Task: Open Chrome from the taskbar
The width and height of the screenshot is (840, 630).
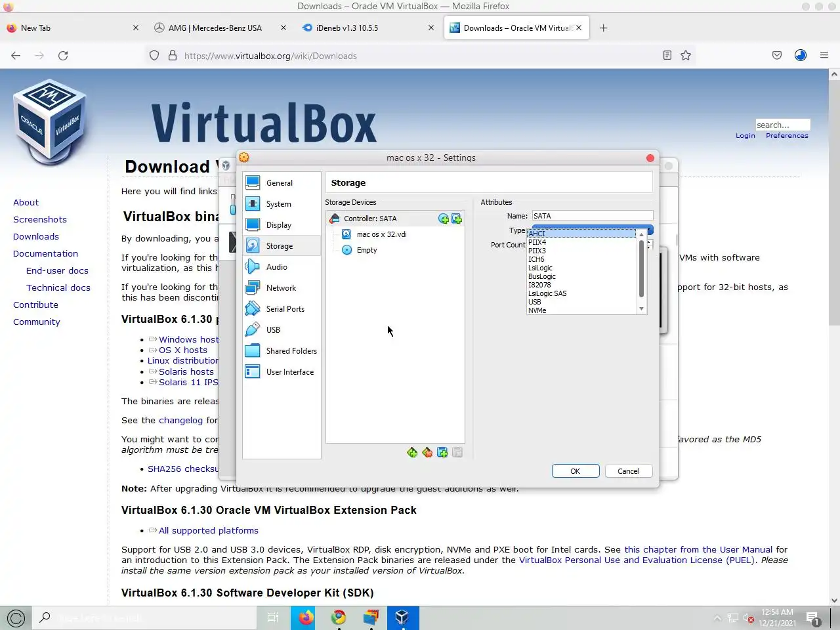Action: point(339,618)
